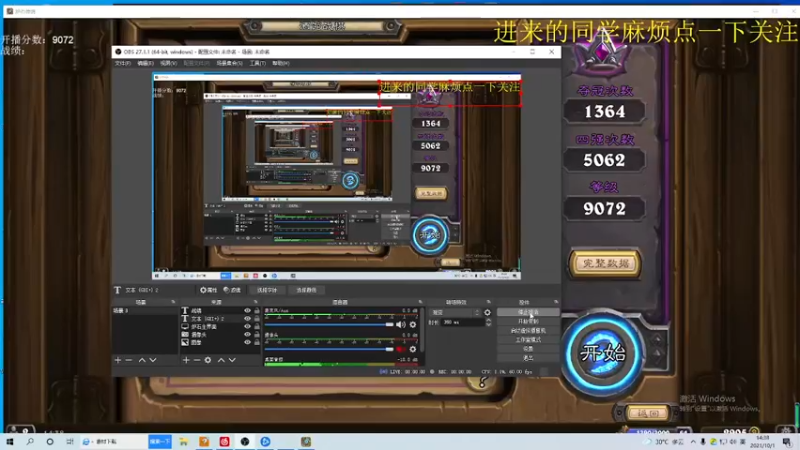
Task: Increase transition duration with stepper arrow
Action: 488,320
